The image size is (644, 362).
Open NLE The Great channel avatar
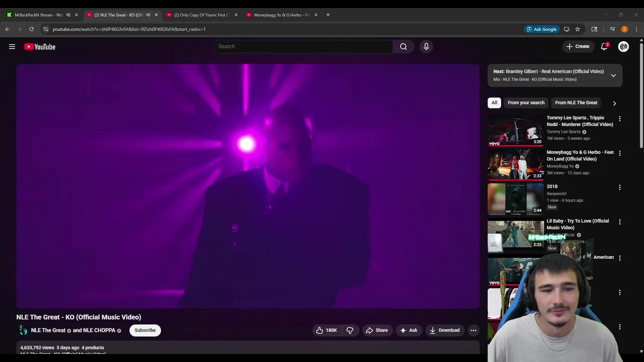(23, 330)
